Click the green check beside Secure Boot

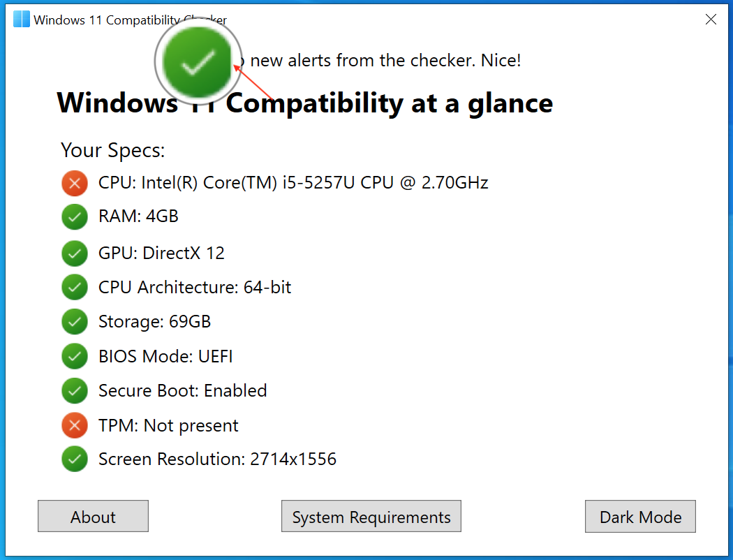click(75, 390)
